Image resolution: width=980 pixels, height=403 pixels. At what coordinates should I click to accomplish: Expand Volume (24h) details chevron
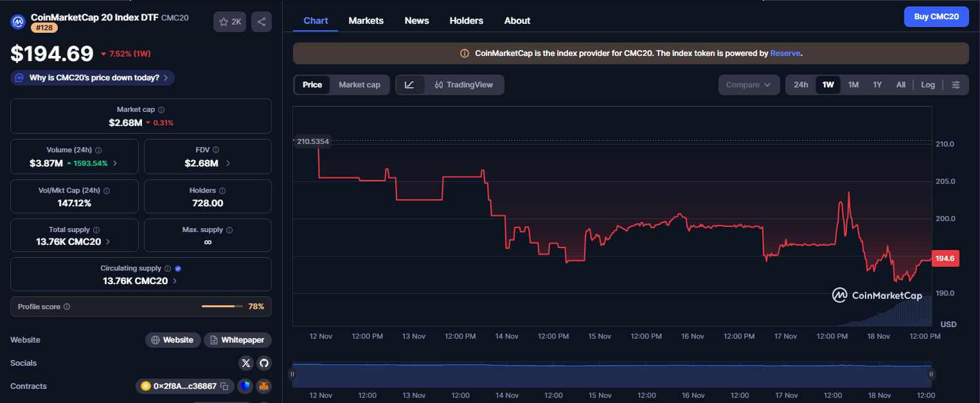[x=115, y=163]
